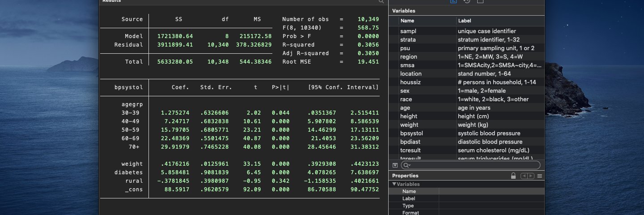Select the height variable row

point(467,116)
